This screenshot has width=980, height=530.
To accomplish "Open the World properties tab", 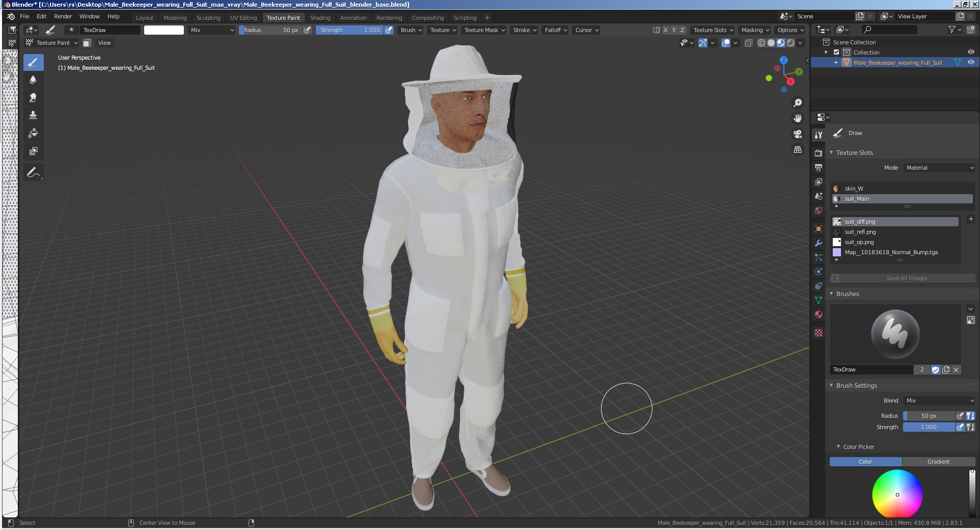I will [819, 210].
